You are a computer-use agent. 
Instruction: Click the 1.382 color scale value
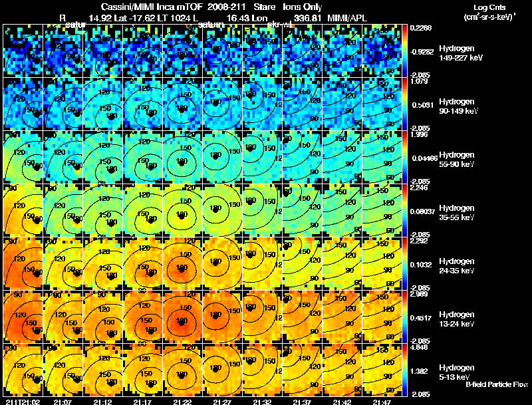420,372
